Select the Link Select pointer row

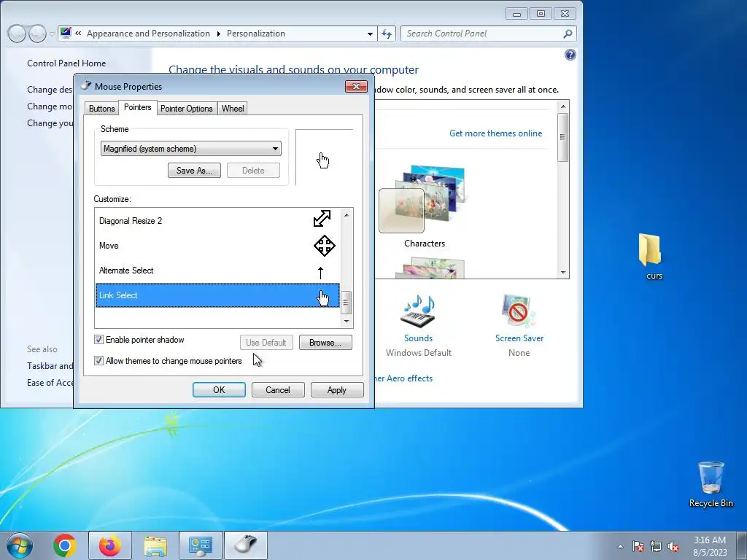point(217,295)
